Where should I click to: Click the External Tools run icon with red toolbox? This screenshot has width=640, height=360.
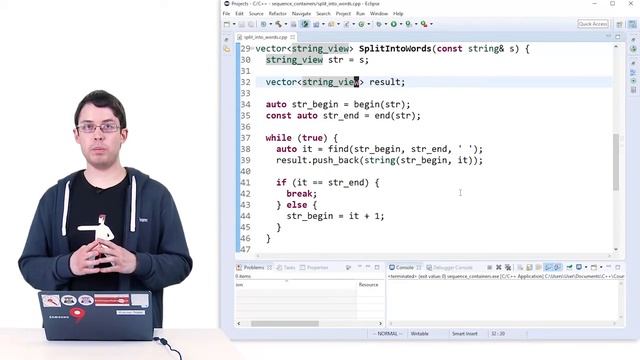[424, 24]
